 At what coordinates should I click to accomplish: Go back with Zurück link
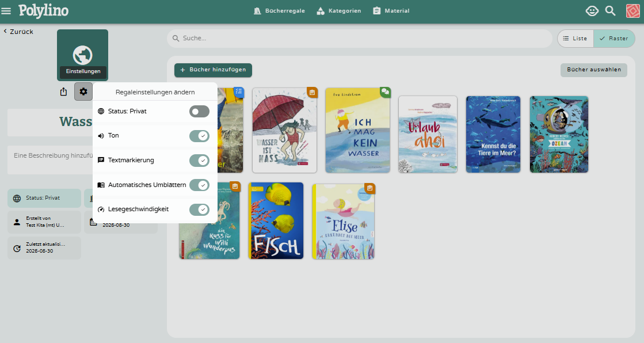tap(18, 32)
